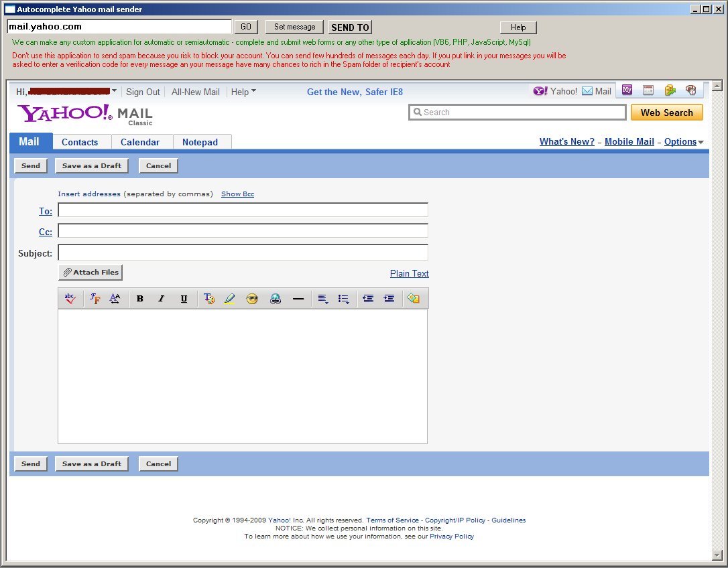This screenshot has width=728, height=568.
Task: Click the Set message button
Action: coord(294,27)
